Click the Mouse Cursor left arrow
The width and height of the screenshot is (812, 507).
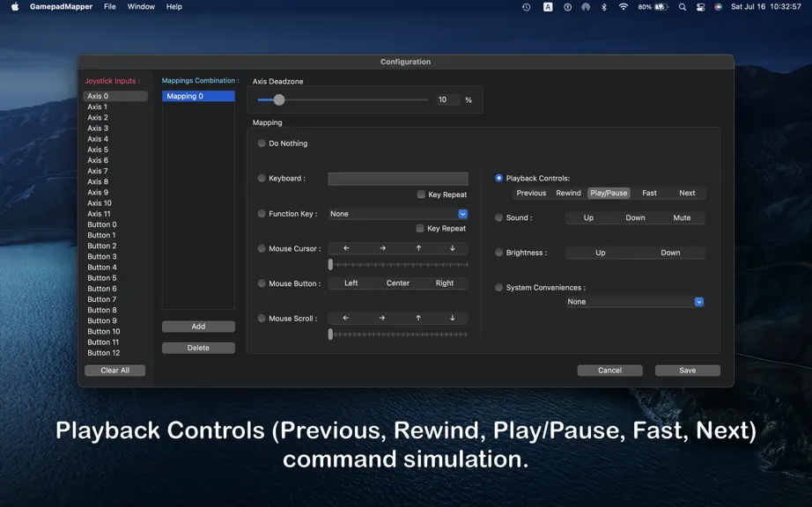(346, 248)
